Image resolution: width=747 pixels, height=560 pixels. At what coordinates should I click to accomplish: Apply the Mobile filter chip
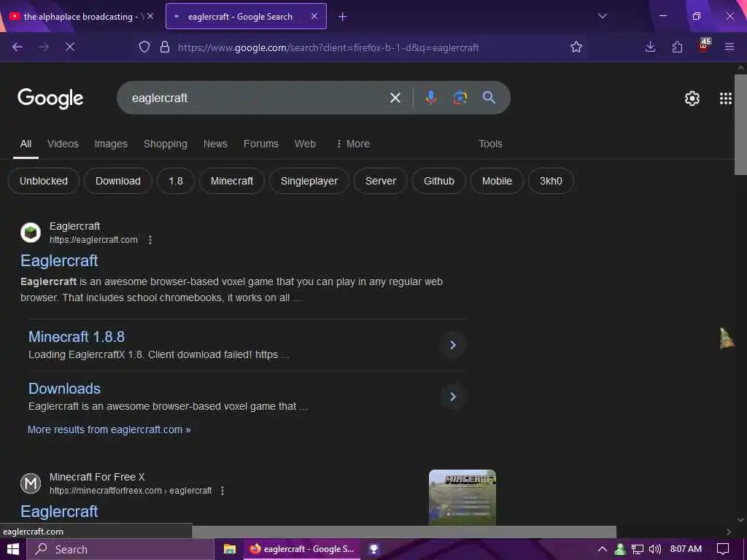(x=497, y=181)
